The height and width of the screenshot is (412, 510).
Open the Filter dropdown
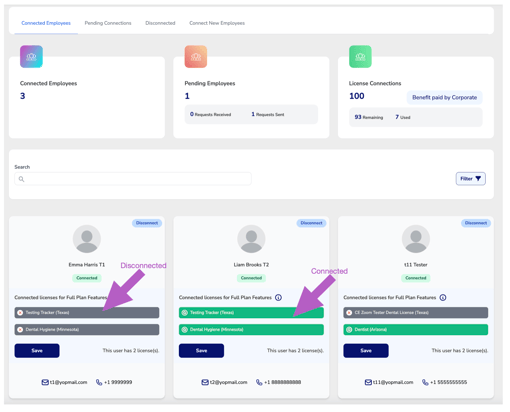(471, 179)
